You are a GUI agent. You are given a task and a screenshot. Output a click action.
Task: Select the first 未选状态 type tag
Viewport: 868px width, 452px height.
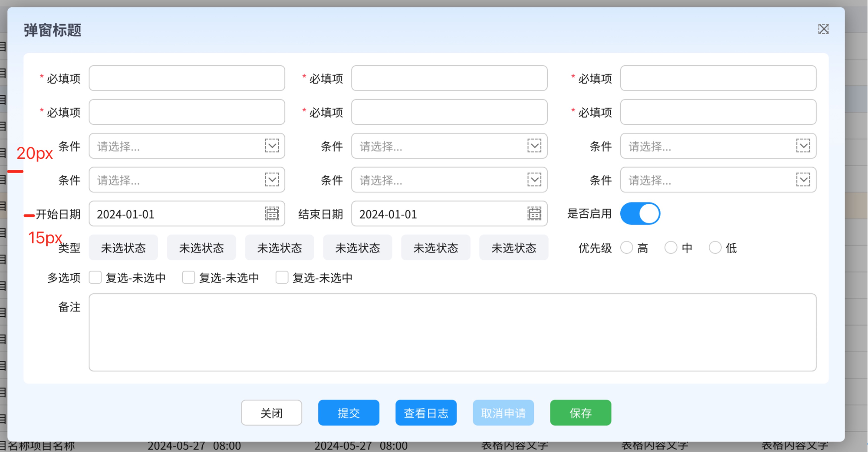[x=123, y=248]
